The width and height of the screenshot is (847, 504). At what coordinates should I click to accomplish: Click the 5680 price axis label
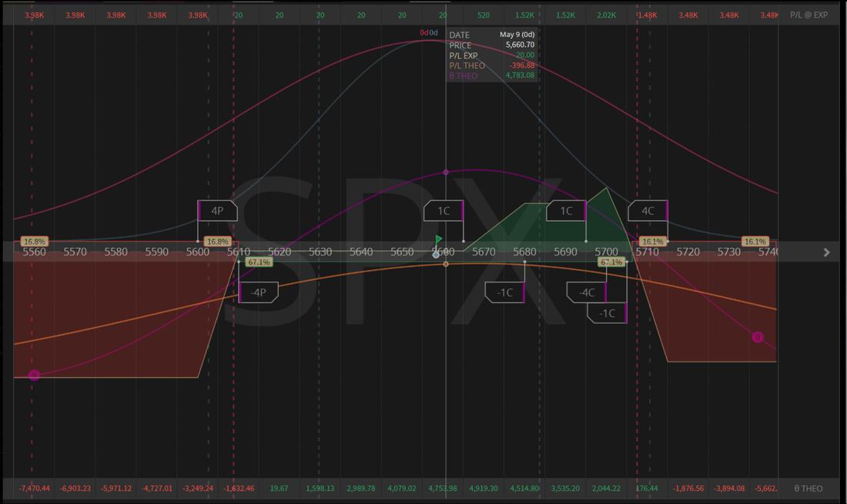point(524,252)
